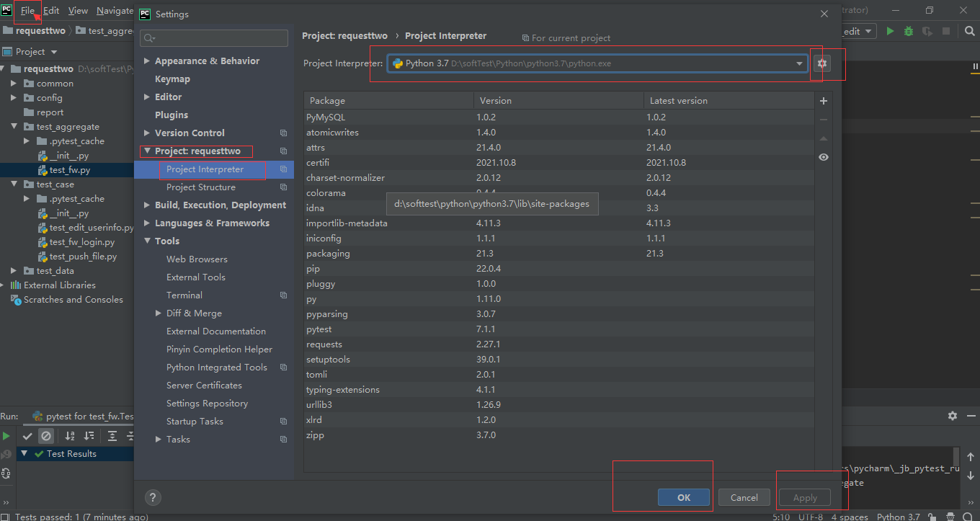Expand the Diff & Merge item
The image size is (980, 521).
[159, 313]
